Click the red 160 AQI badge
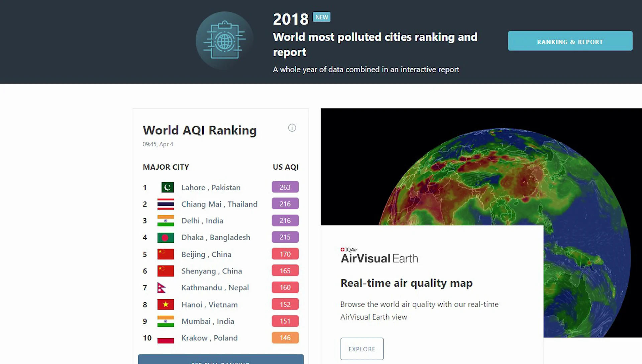Image resolution: width=642 pixels, height=364 pixels. (x=285, y=287)
